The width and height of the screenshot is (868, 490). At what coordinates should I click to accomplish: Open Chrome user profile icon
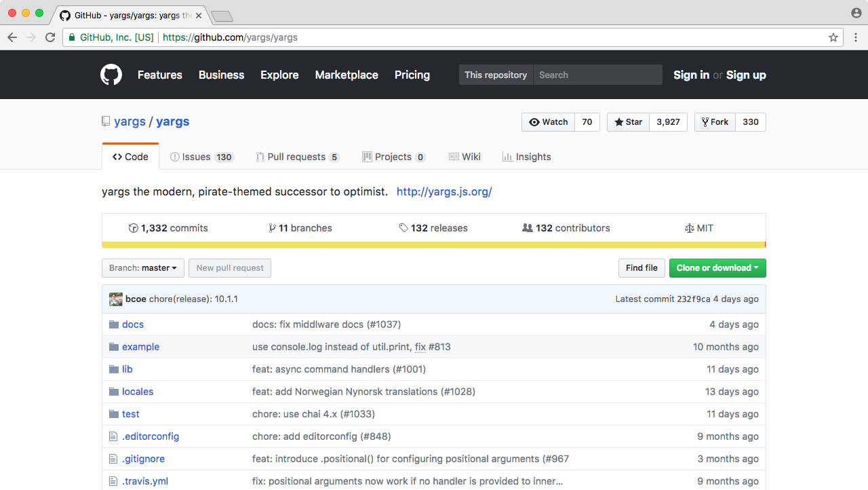point(856,14)
